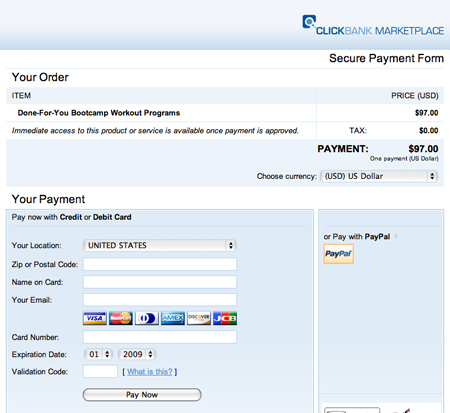Open the expiration year dropdown

point(137,354)
